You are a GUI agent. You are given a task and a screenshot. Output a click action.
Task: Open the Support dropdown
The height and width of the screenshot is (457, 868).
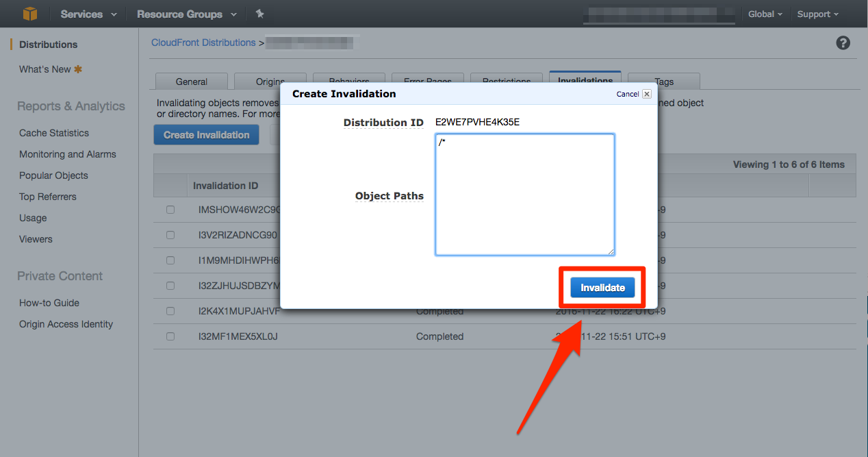pyautogui.click(x=817, y=14)
